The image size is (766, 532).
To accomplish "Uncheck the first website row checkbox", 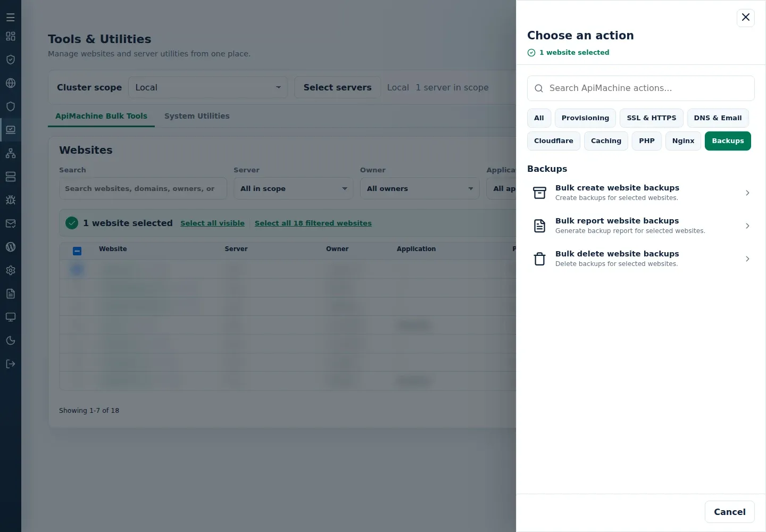I will click(x=77, y=270).
